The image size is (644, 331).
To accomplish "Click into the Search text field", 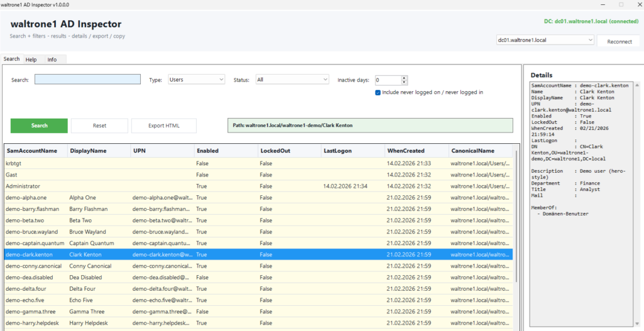I will point(87,80).
